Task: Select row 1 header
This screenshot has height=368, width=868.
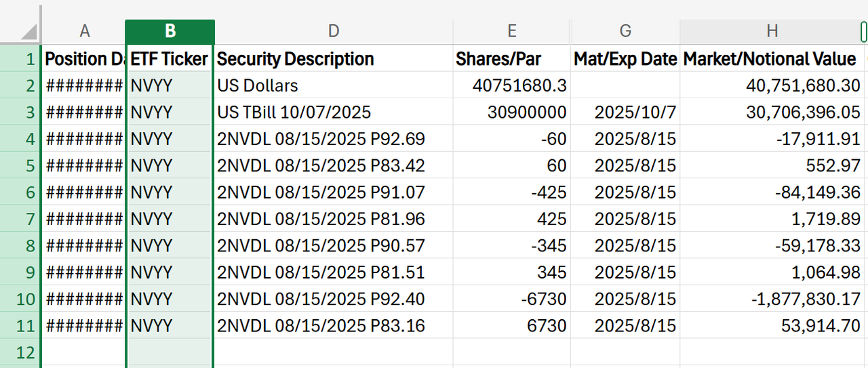Action: (x=20, y=59)
